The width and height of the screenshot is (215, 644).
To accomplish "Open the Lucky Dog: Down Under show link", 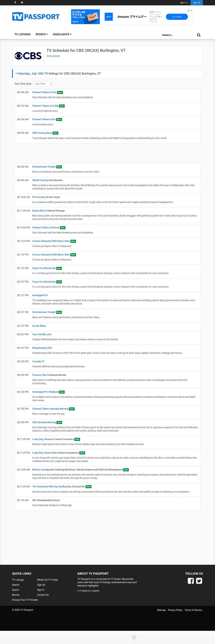I will point(45,453).
